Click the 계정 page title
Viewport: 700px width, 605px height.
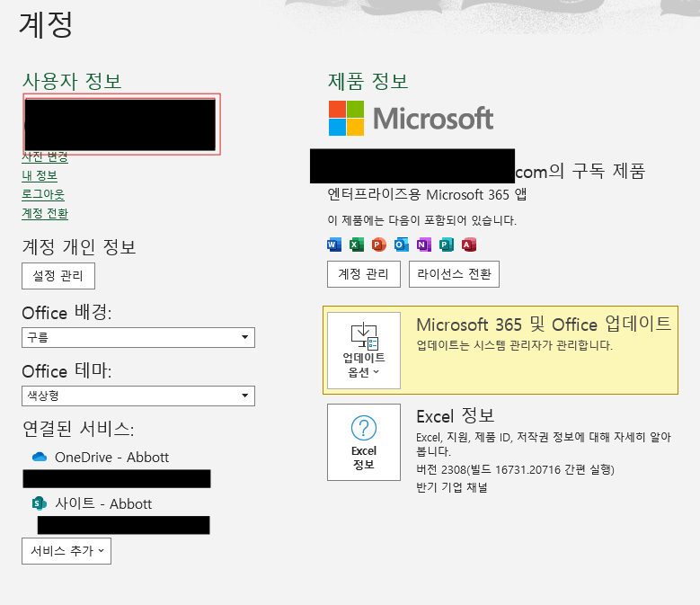(x=46, y=24)
